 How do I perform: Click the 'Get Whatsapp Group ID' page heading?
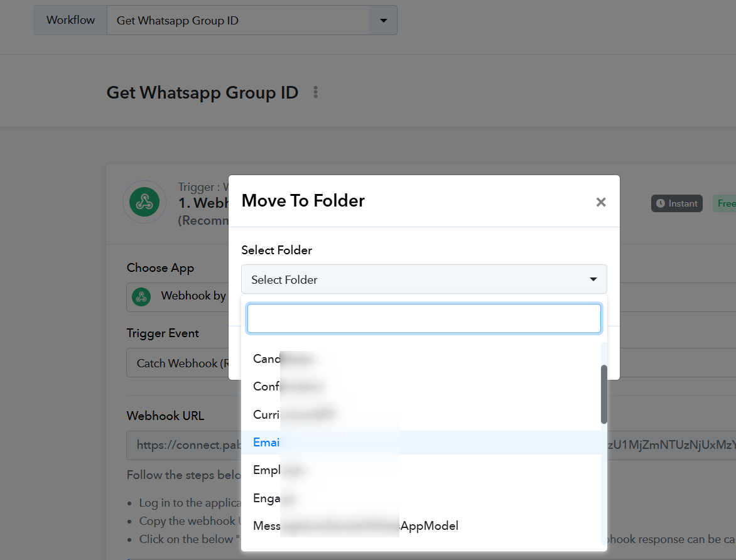202,92
